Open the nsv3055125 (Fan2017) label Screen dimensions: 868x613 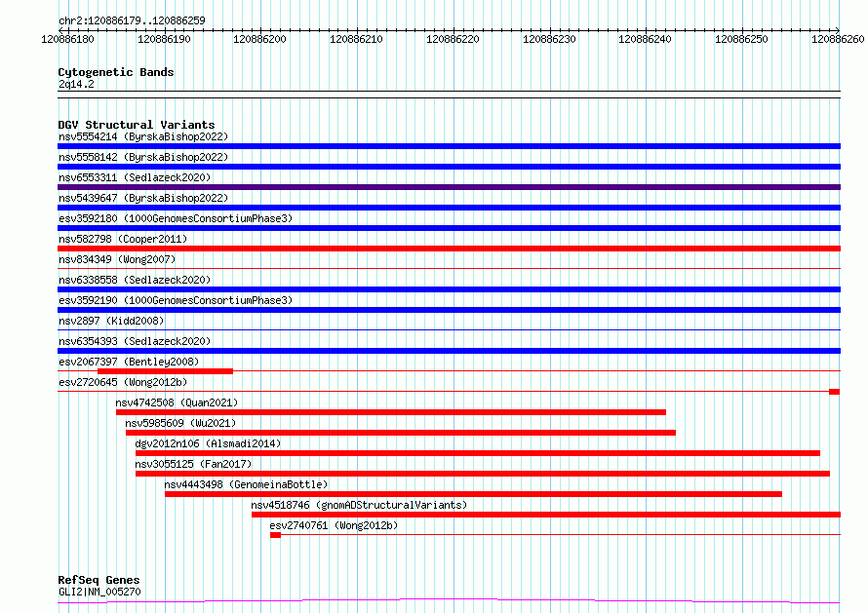click(x=193, y=464)
